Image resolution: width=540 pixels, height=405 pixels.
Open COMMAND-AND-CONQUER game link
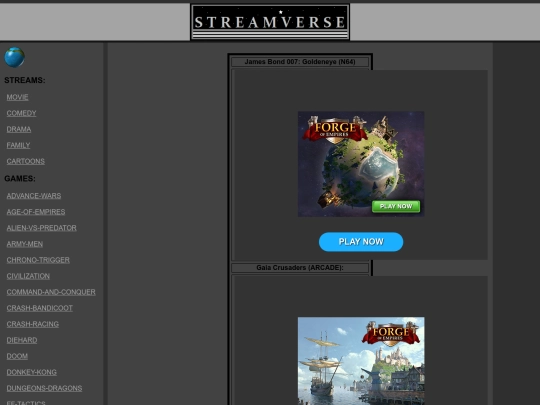click(x=51, y=292)
